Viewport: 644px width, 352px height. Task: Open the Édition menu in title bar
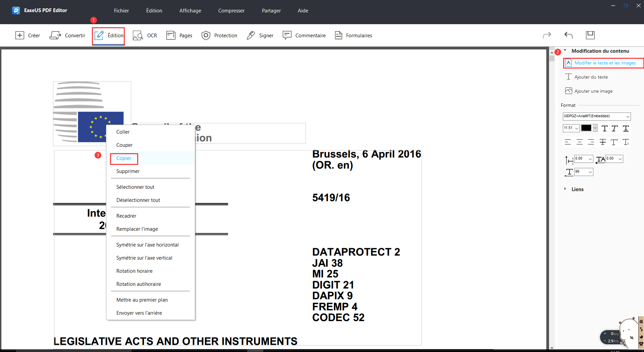pos(154,11)
